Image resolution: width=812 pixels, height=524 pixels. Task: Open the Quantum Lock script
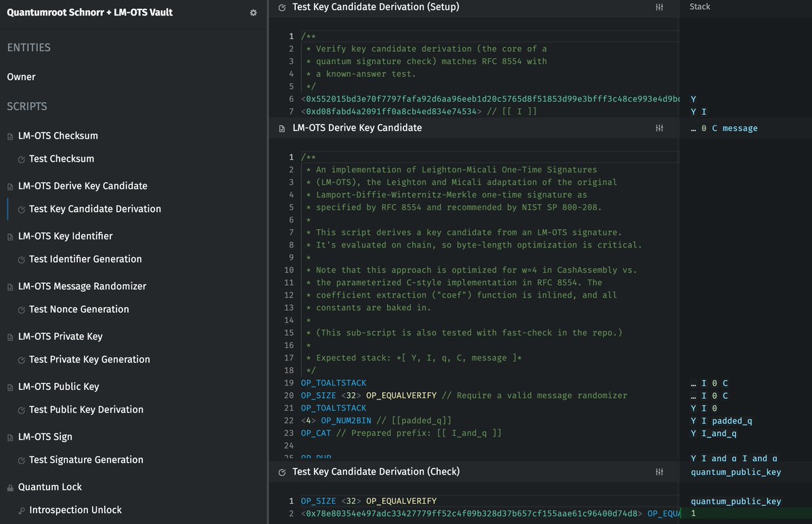(50, 487)
